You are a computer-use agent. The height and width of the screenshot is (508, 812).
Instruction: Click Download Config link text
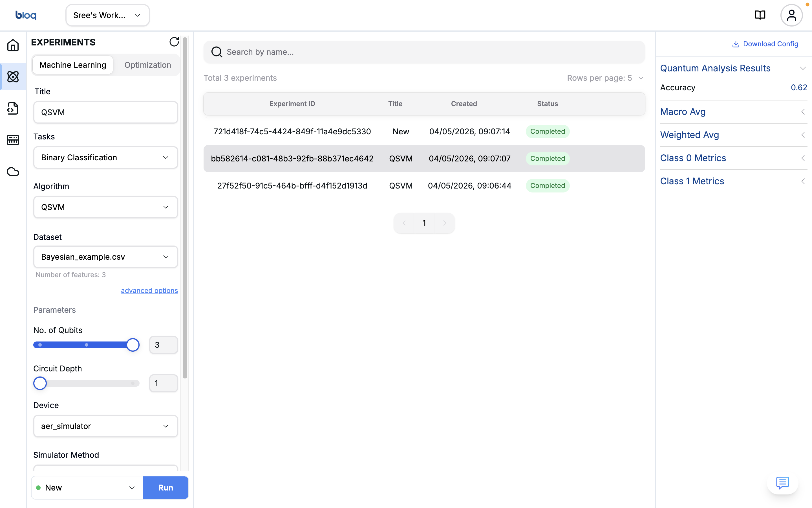pos(770,44)
